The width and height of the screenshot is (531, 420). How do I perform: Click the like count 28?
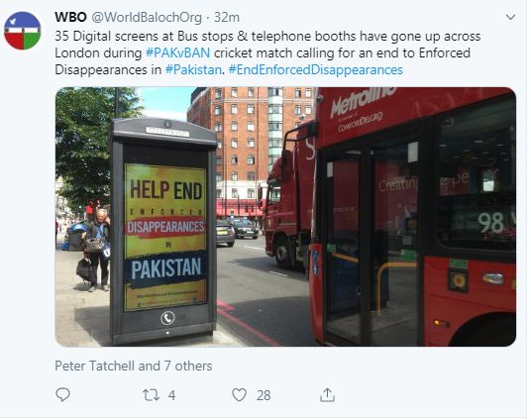coord(264,395)
